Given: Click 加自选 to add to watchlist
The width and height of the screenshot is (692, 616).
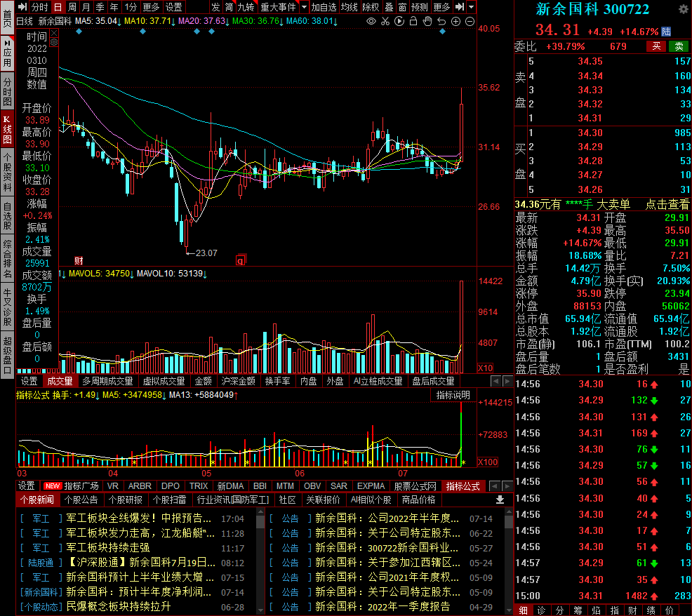Looking at the screenshot, I should (324, 7).
